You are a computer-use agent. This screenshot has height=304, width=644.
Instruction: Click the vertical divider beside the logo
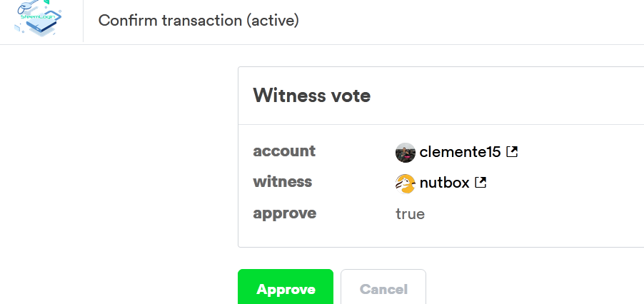pos(83,20)
